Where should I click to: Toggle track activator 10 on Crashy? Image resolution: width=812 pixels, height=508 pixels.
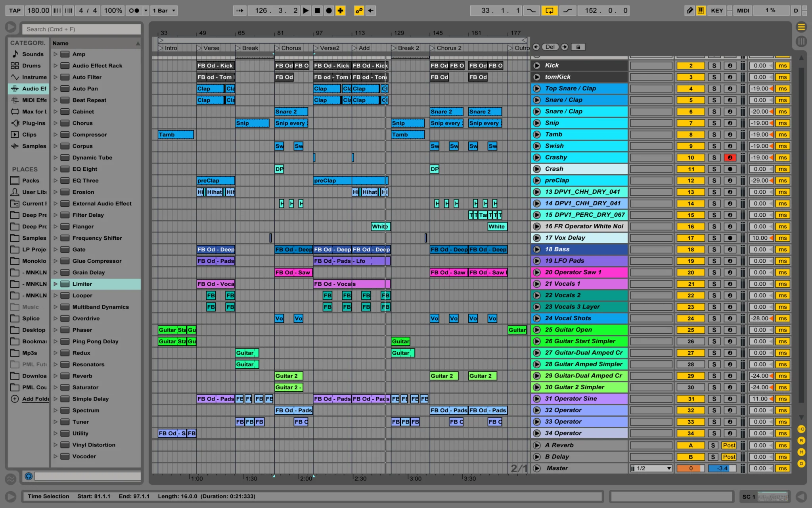coord(691,158)
